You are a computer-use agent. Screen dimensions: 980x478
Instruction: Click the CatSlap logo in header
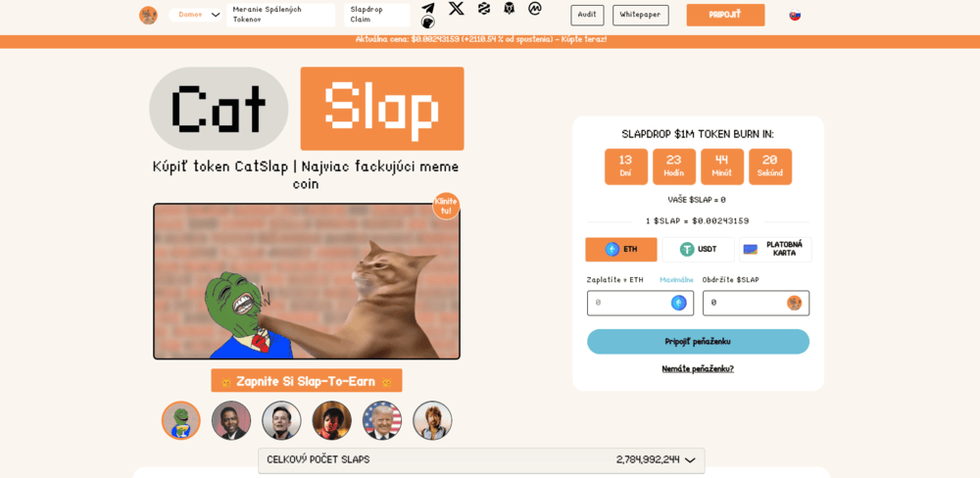click(x=148, y=15)
